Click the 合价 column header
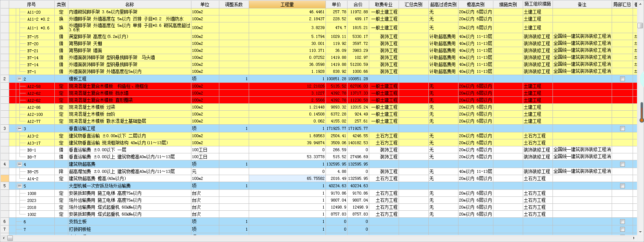644x242 pixels. (x=358, y=4)
